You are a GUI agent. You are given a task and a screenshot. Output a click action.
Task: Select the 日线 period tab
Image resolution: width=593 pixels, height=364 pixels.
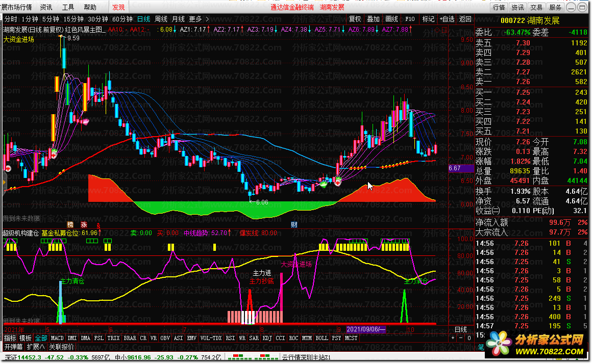(x=143, y=19)
